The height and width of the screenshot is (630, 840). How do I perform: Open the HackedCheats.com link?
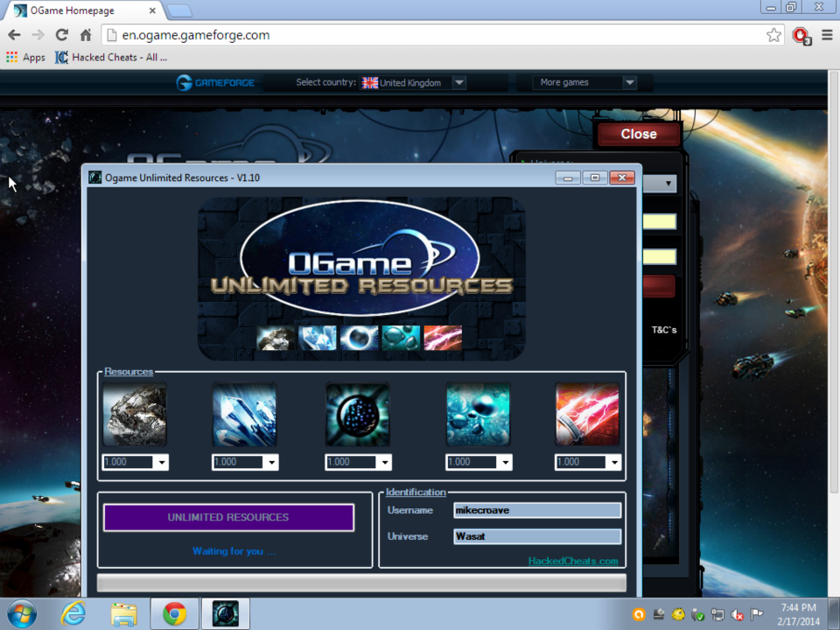572,561
